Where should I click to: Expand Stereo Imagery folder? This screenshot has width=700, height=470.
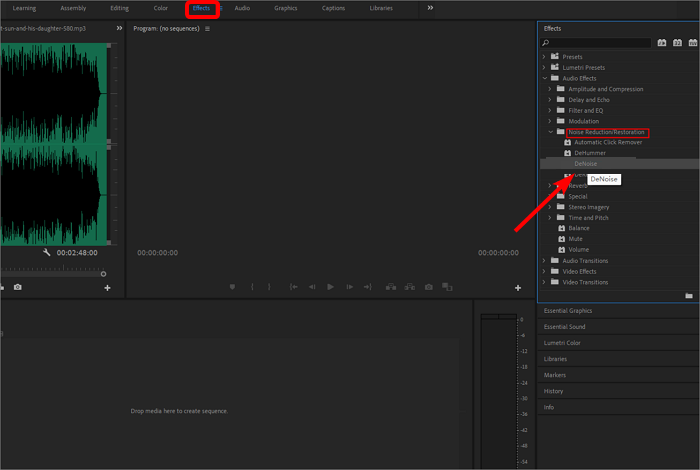tap(550, 207)
